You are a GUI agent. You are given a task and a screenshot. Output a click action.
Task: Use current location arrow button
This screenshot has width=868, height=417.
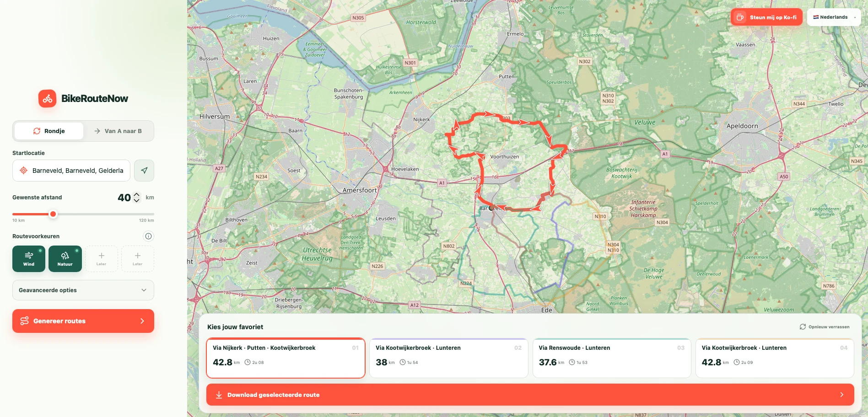(144, 171)
